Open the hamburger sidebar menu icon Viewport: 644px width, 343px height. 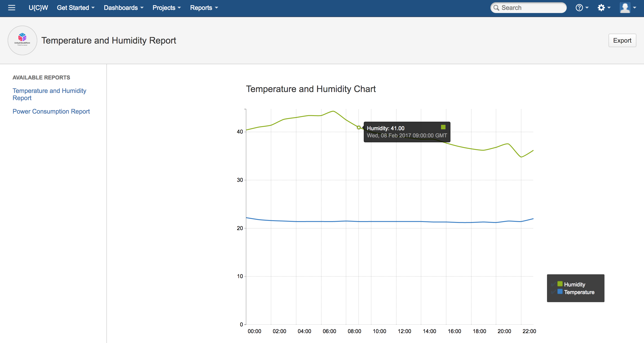tap(11, 8)
